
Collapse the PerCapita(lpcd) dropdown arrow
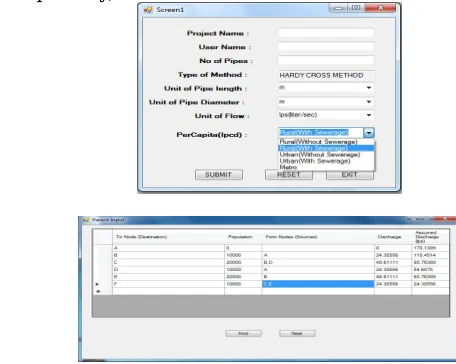369,133
